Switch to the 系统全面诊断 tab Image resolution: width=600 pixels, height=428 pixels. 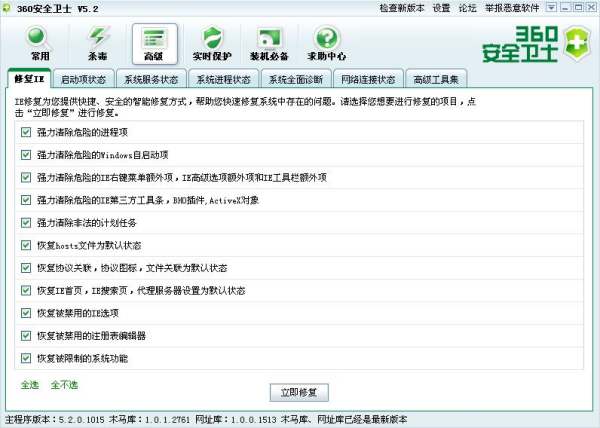(x=296, y=79)
